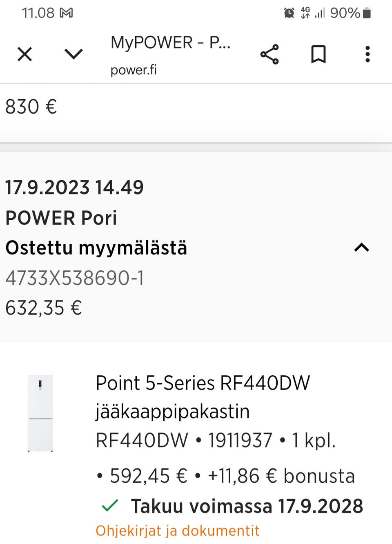Viewport: 392px width, 544px height.
Task: Tap the power.fi site address
Action: pyautogui.click(x=134, y=70)
